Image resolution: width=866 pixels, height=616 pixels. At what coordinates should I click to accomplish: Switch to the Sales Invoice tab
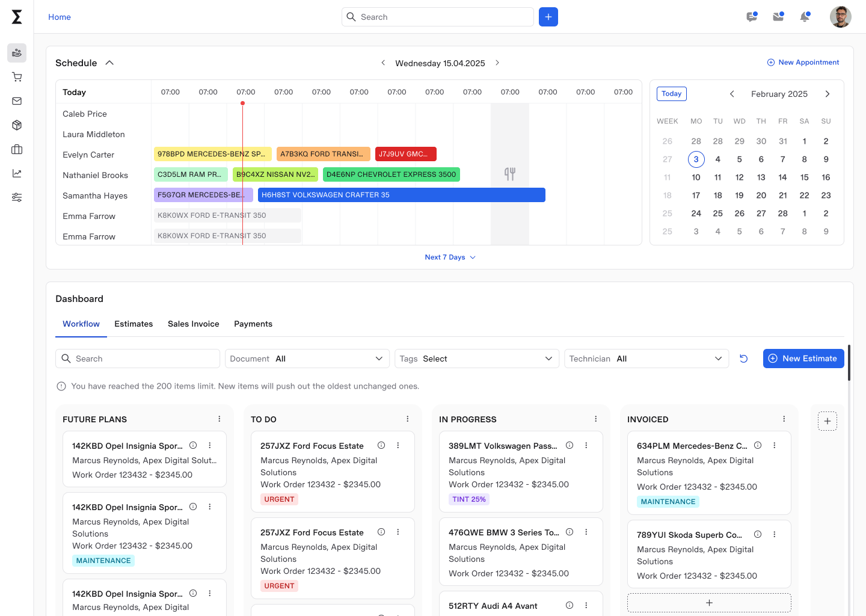pos(194,324)
